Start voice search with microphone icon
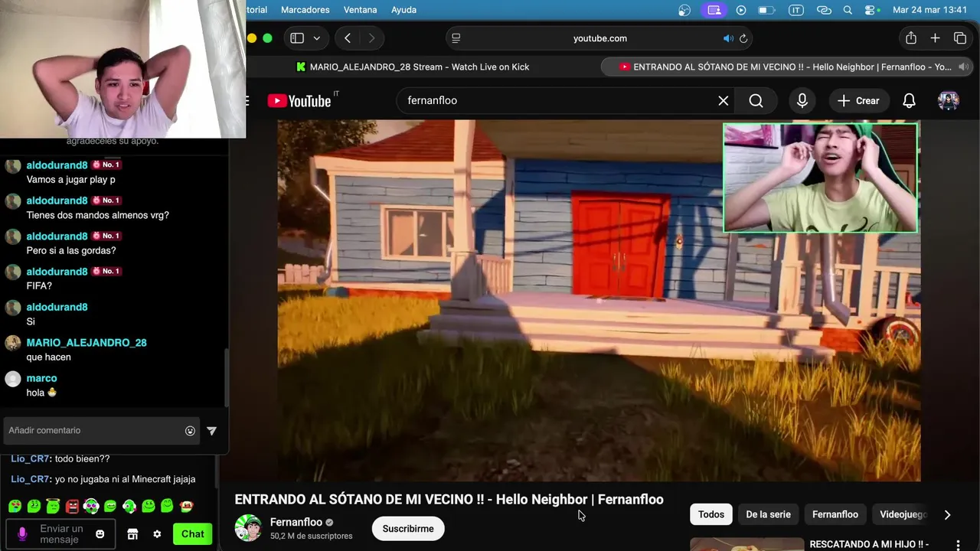The height and width of the screenshot is (551, 980). pos(802,101)
